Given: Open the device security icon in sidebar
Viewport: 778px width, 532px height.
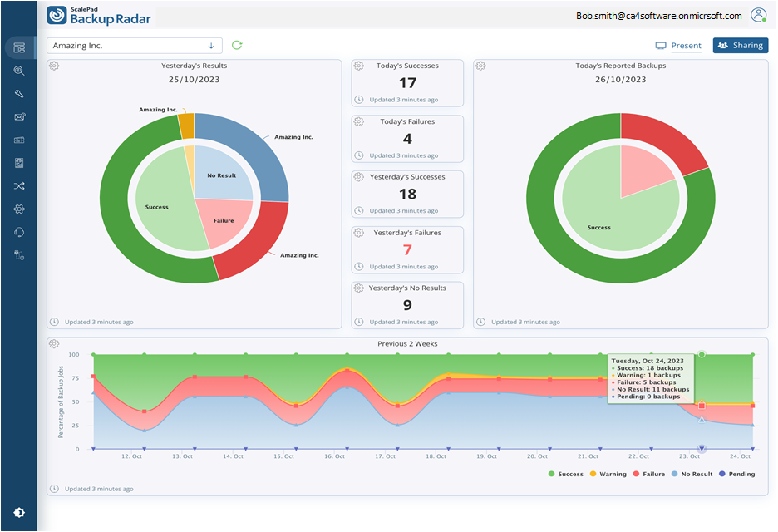Looking at the screenshot, I should click(19, 255).
